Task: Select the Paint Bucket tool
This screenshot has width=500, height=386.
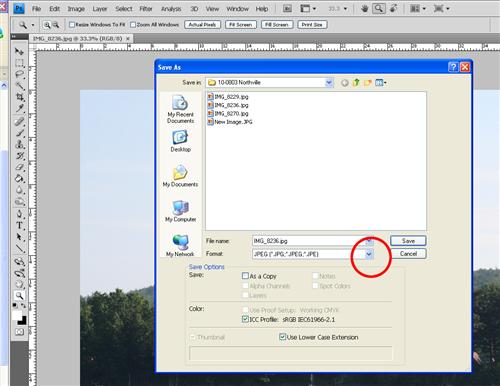Action: click(19, 178)
